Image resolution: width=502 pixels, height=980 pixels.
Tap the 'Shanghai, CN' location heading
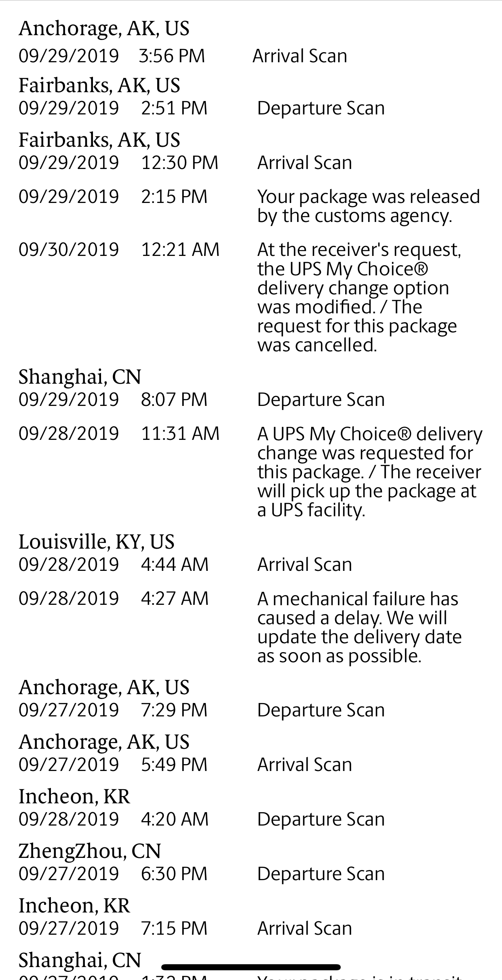coord(80,377)
